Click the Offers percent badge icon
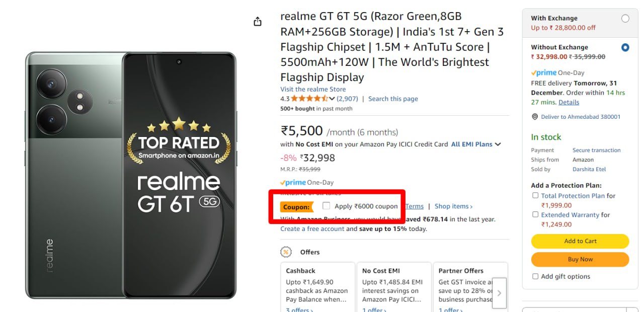This screenshot has width=644, height=312. click(286, 252)
